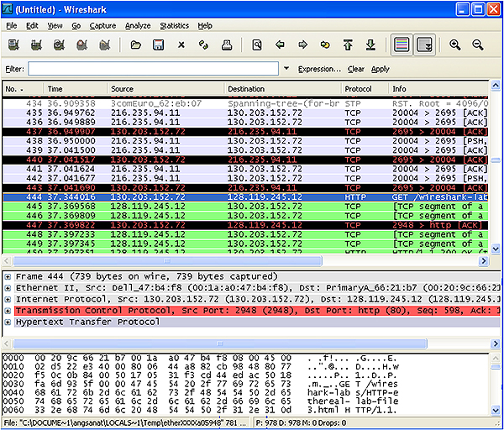Click the Expression... button
504x430 pixels.
(x=319, y=69)
